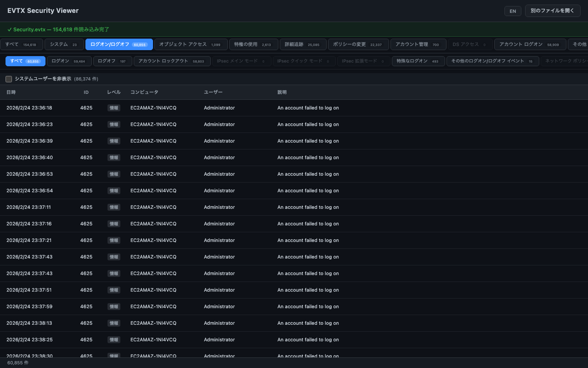
Task: Switch to the オブジェクト アクセス tab
Action: (x=191, y=44)
